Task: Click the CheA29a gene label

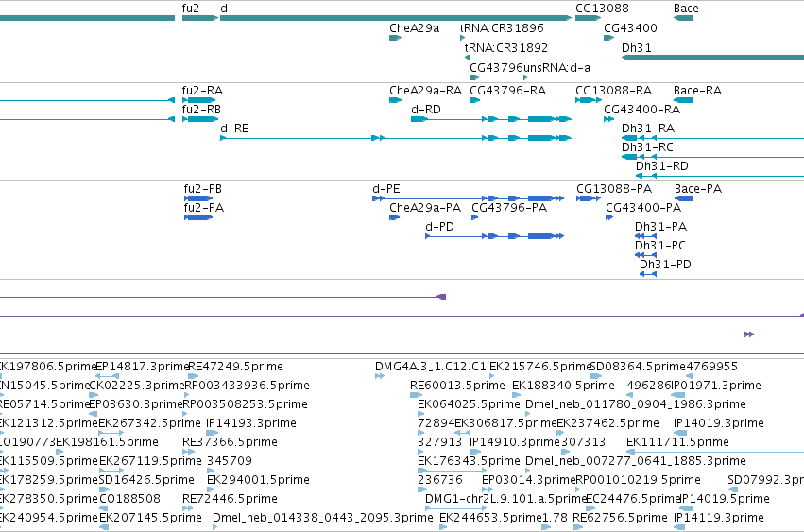Action: (414, 28)
